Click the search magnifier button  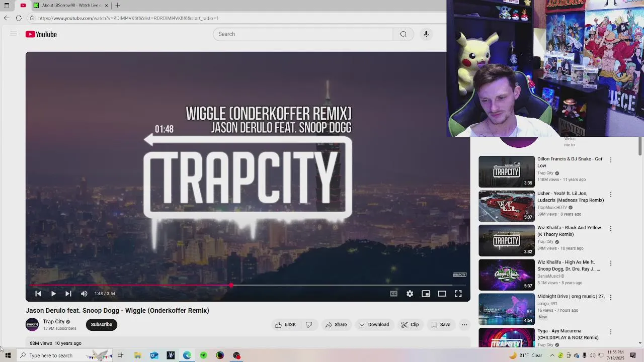pos(403,34)
